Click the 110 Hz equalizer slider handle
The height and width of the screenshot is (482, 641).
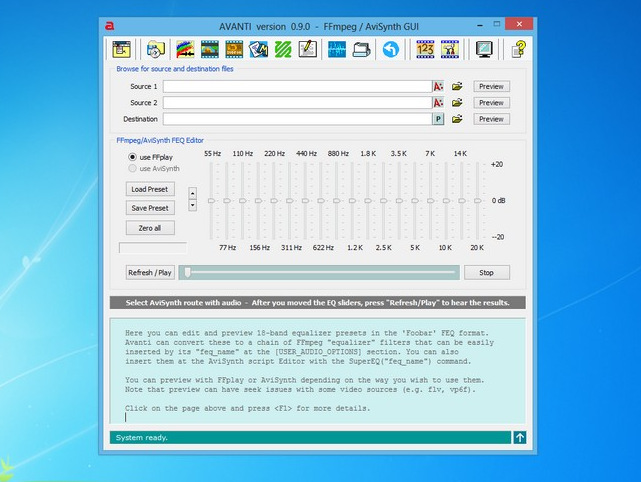pos(242,201)
